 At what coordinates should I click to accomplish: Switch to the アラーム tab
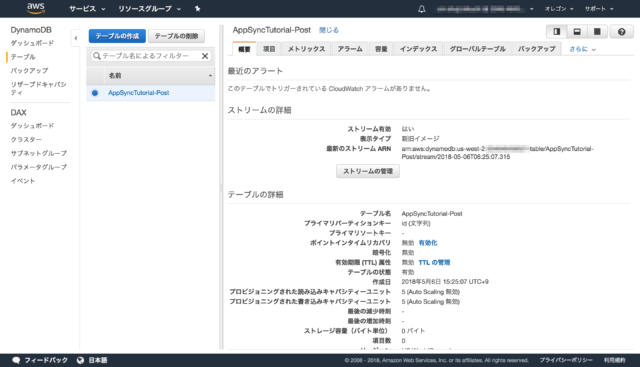click(x=350, y=49)
